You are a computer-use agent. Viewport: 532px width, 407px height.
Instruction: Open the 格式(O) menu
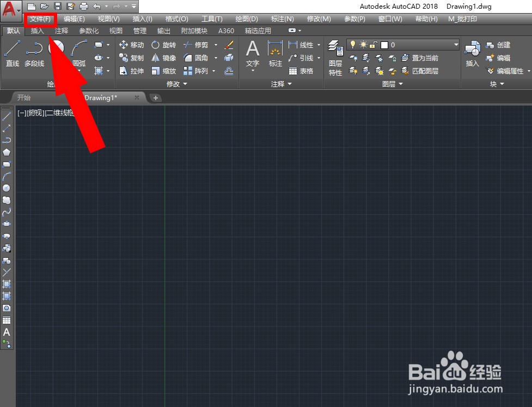[177, 19]
